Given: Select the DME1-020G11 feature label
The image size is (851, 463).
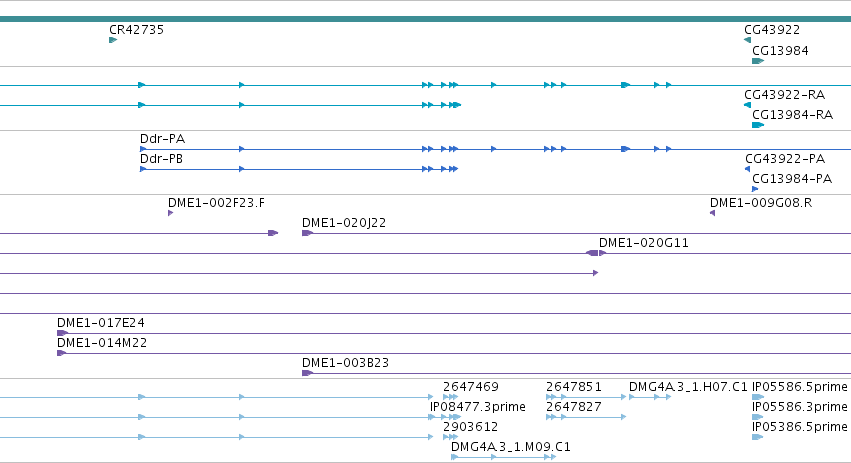Looking at the screenshot, I should [644, 243].
